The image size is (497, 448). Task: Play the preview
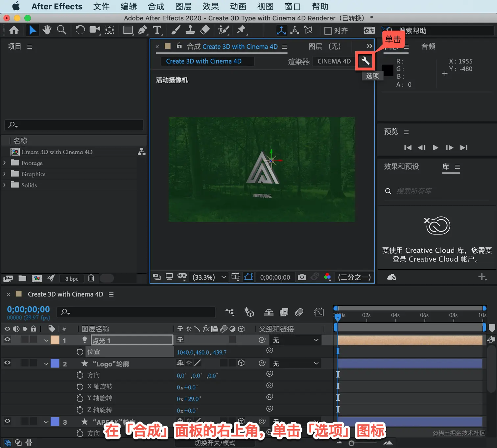[x=435, y=148]
